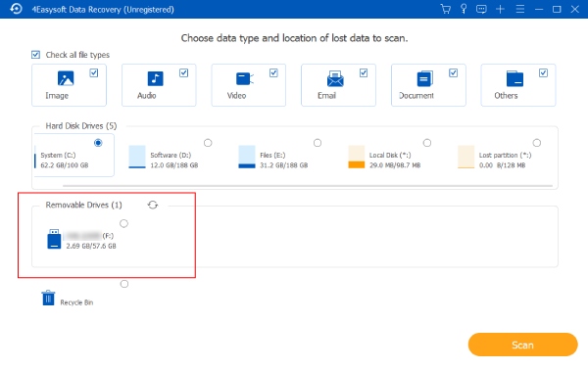The width and height of the screenshot is (588, 369).
Task: Select the Files (E:) radio button
Action: coord(318,143)
